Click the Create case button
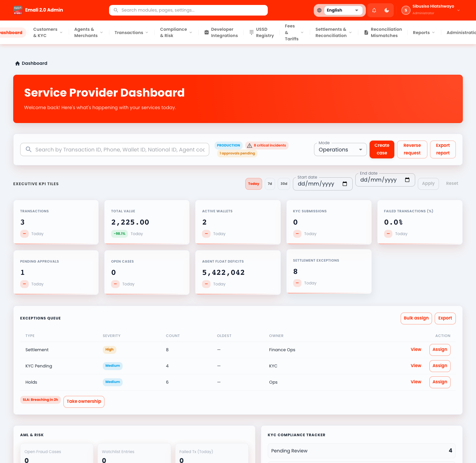Screen dimensions: 476x463 tap(382, 149)
